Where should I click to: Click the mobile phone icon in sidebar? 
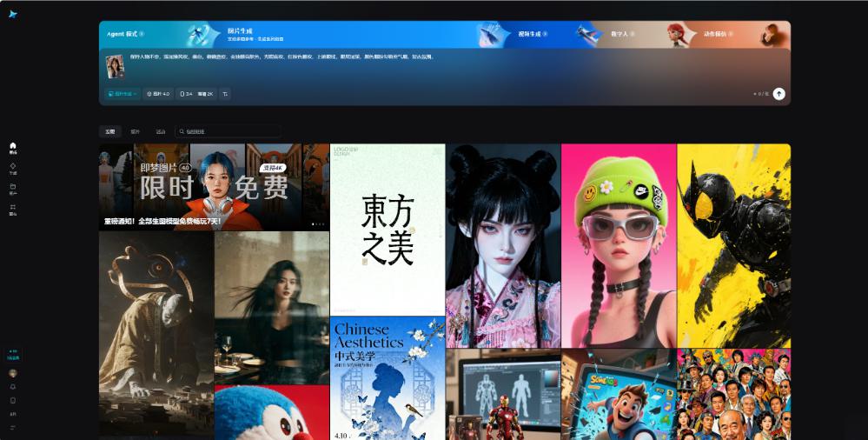click(x=13, y=400)
